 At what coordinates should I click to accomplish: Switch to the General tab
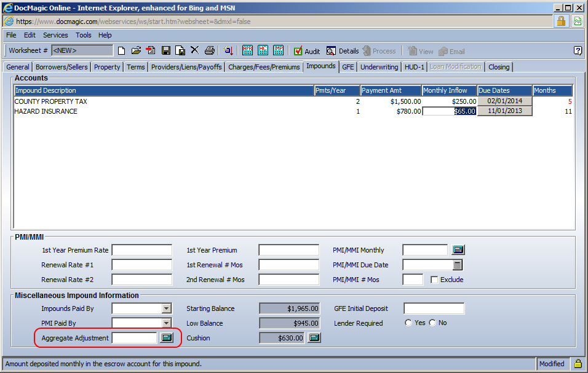[x=18, y=67]
